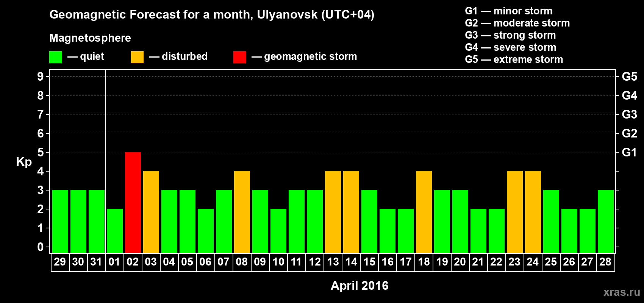This screenshot has width=644, height=303.
Task: Click the green bar for April 28
Action: click(606, 221)
